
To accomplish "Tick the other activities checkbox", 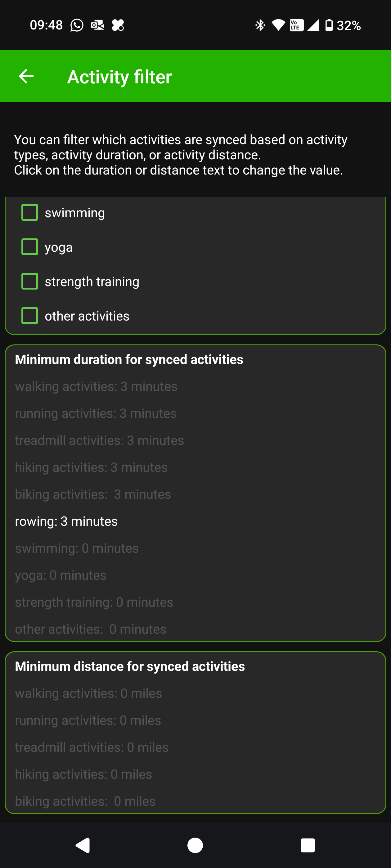I will click(30, 316).
